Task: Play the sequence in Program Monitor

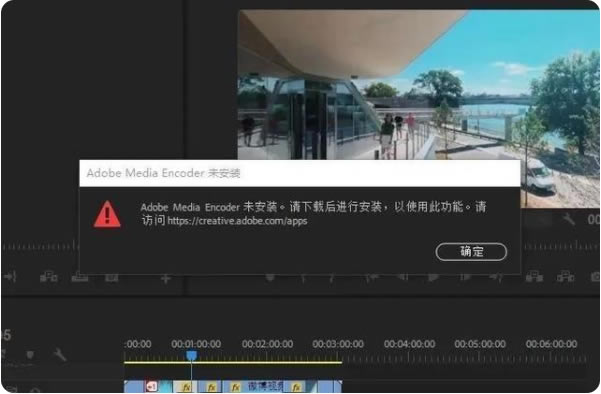Action: [x=433, y=277]
